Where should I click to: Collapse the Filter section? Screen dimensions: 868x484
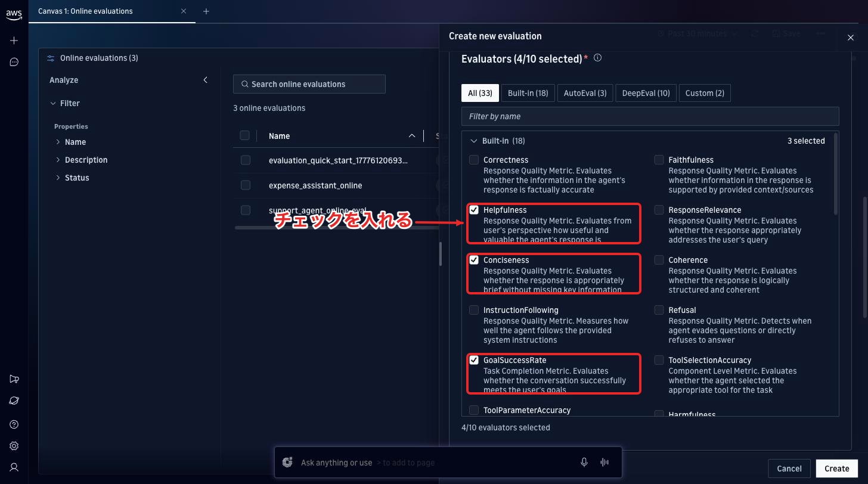[53, 103]
